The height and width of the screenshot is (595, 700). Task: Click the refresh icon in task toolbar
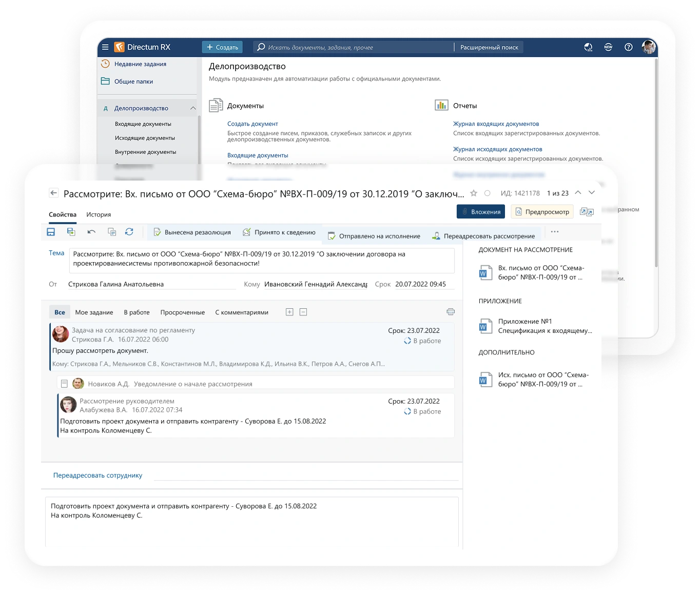pyautogui.click(x=129, y=232)
